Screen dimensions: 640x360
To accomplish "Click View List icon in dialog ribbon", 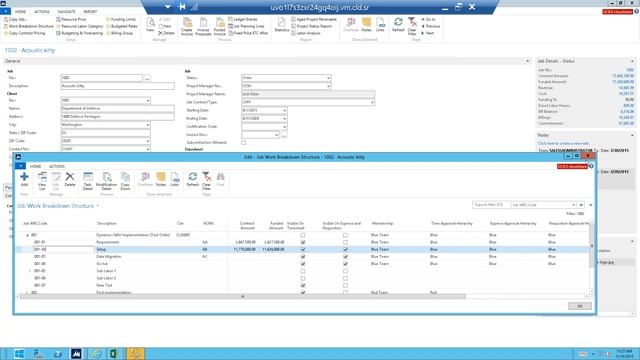I will (42, 181).
